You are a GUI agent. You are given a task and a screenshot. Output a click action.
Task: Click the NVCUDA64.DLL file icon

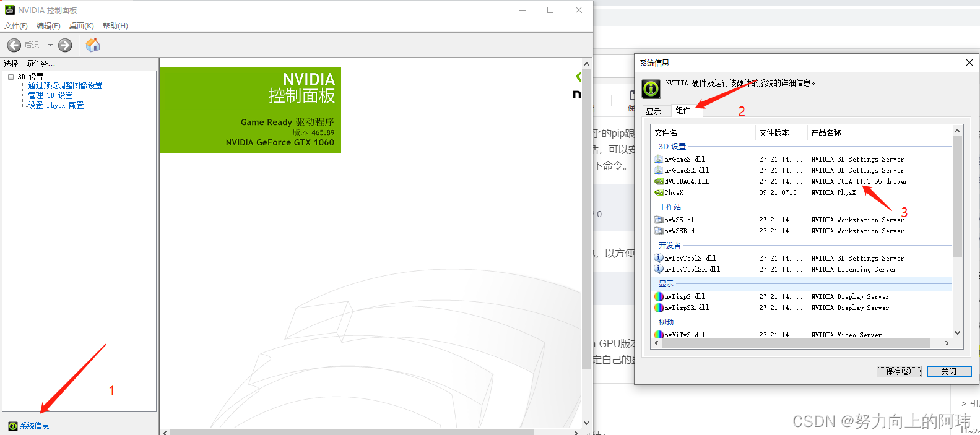(x=659, y=181)
